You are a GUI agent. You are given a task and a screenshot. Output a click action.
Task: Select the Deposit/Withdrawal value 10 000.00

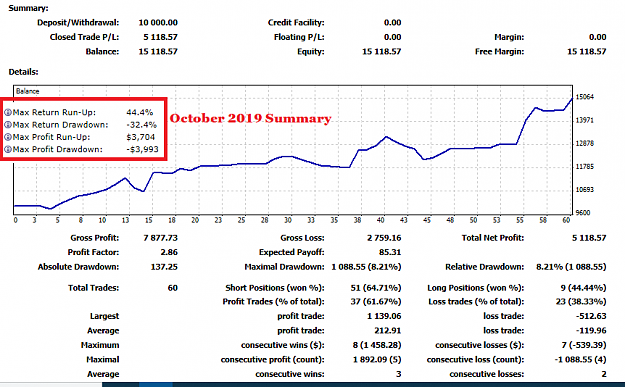[158, 23]
